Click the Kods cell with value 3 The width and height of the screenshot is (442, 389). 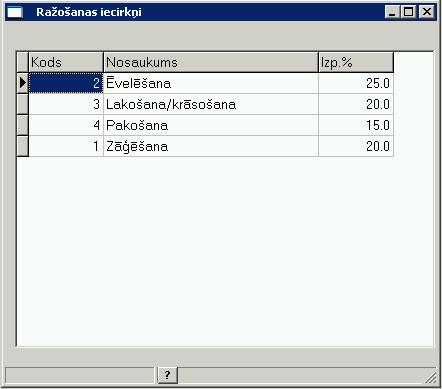66,104
